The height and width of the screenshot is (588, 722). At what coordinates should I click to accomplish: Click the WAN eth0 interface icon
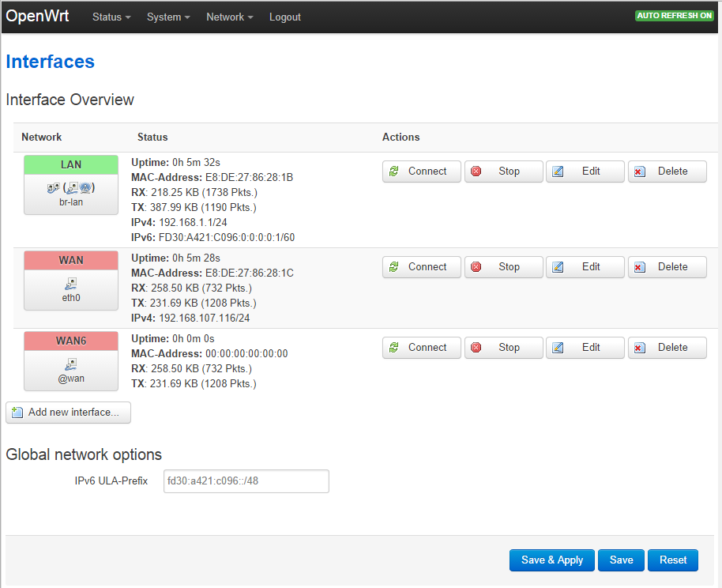point(71,283)
